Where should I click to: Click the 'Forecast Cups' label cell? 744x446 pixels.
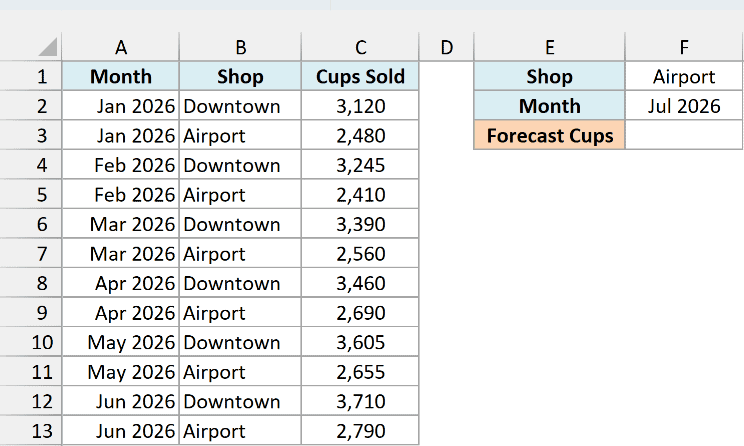point(549,135)
